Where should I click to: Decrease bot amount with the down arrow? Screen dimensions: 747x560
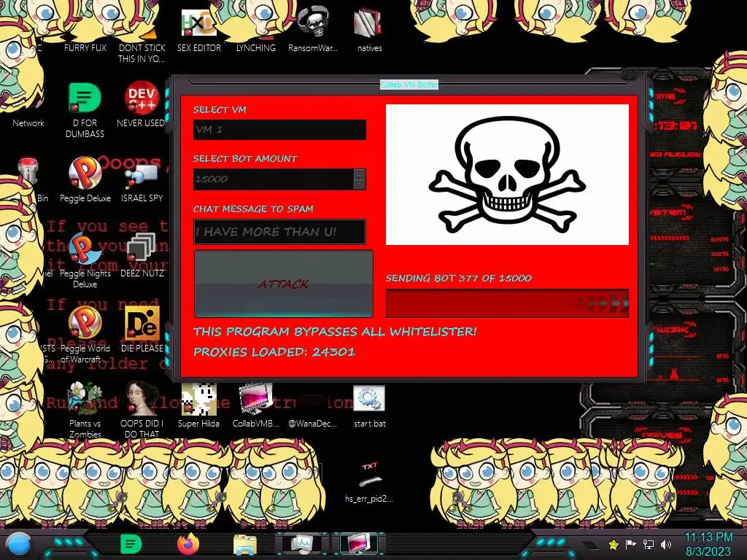tap(360, 184)
